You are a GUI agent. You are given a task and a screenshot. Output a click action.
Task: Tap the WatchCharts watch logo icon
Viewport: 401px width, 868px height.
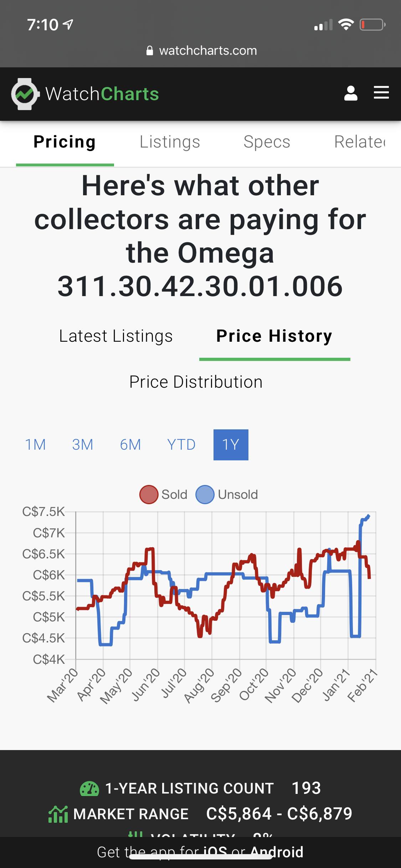25,94
